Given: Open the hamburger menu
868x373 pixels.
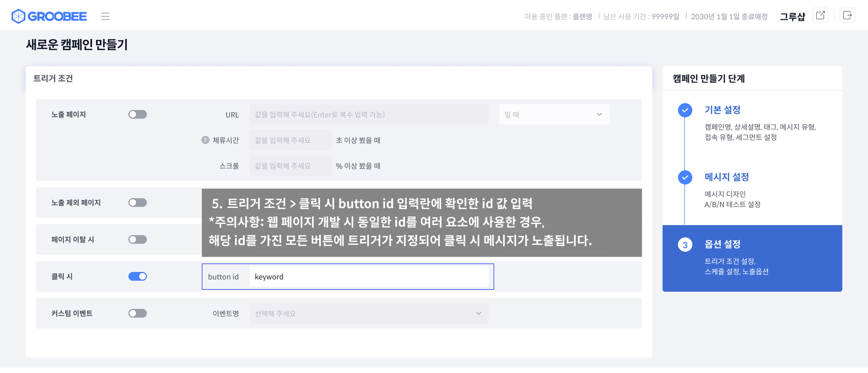Looking at the screenshot, I should coord(105,16).
